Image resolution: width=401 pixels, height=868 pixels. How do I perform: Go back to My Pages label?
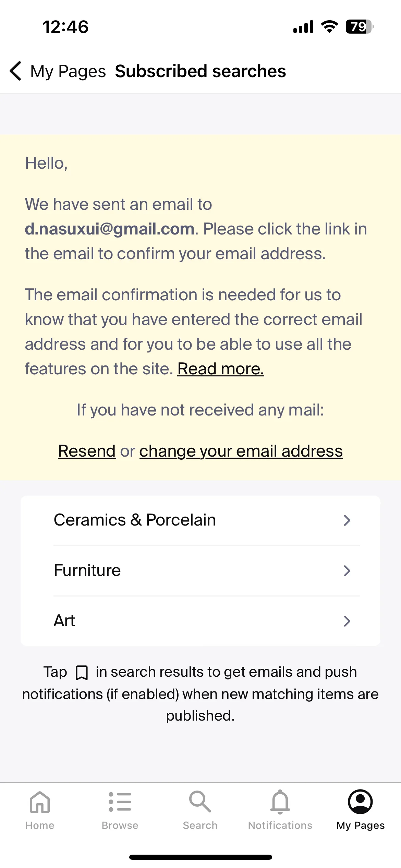[68, 71]
